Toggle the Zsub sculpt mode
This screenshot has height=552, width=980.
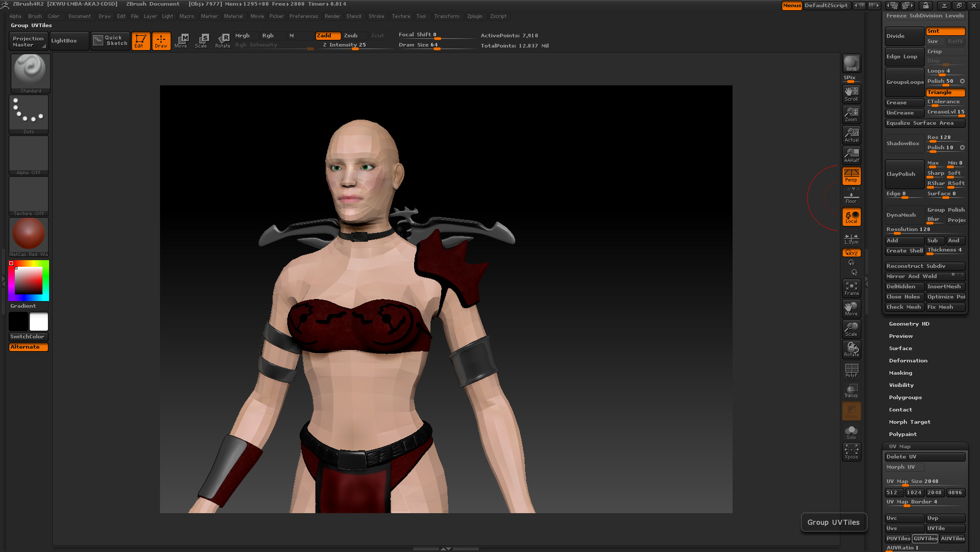click(x=351, y=36)
